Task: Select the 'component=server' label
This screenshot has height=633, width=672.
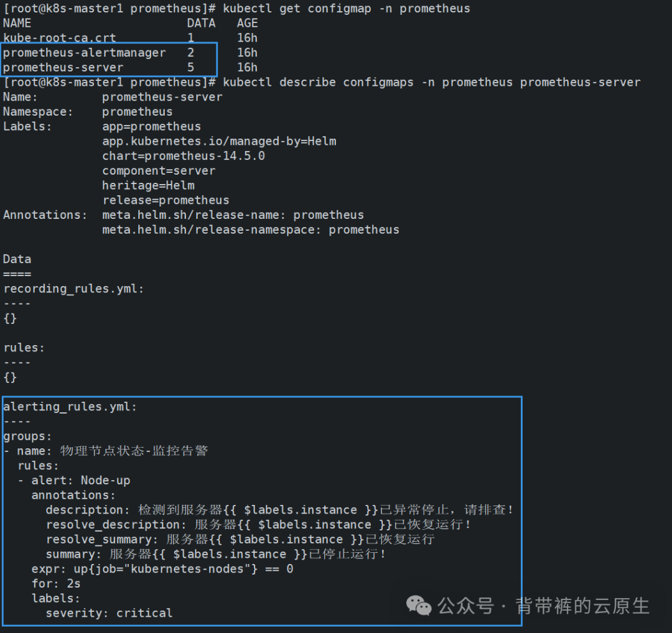Action: point(159,171)
